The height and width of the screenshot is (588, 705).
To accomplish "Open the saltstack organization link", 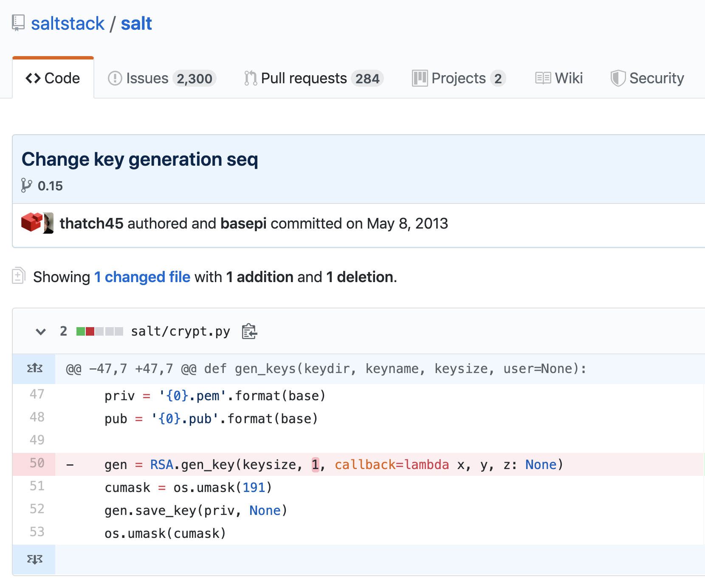I will point(68,23).
